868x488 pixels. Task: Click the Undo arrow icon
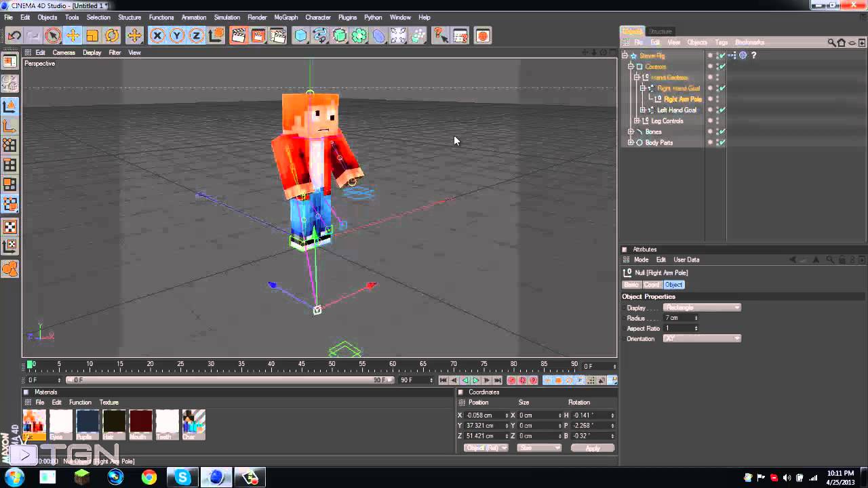14,36
